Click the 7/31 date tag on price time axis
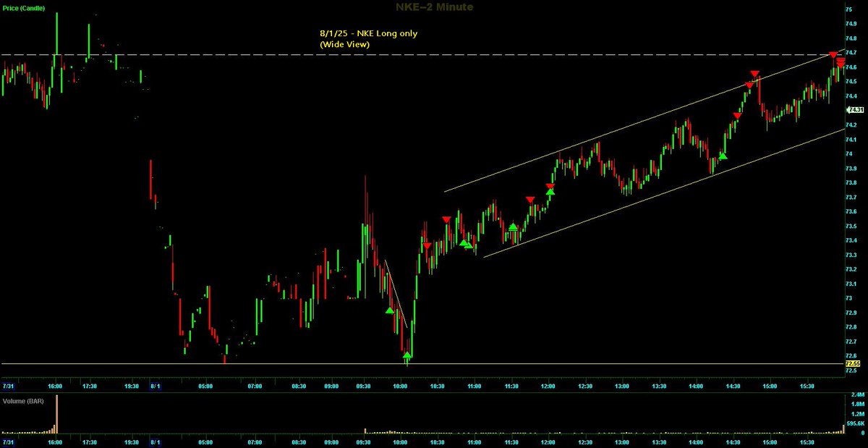The width and height of the screenshot is (868, 448). [9, 386]
